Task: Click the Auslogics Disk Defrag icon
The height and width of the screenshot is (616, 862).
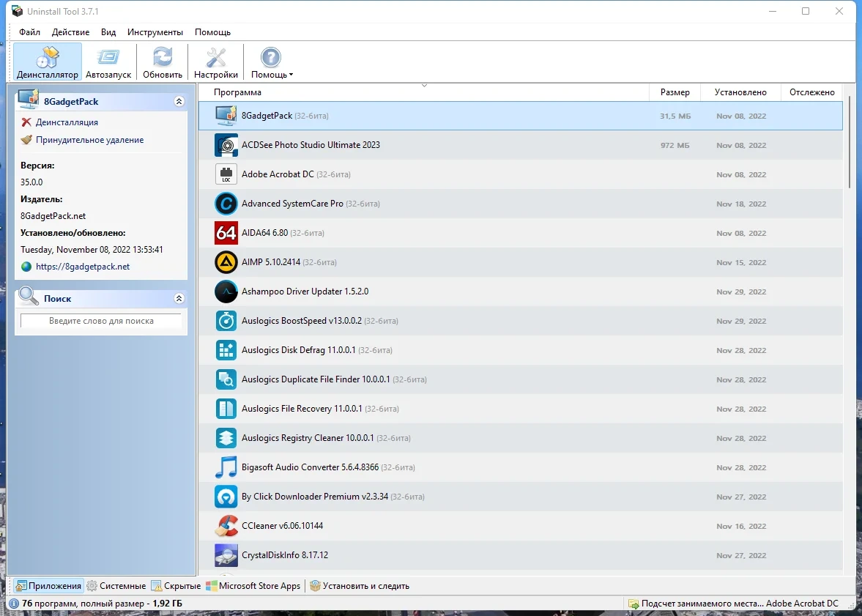Action: [x=226, y=350]
